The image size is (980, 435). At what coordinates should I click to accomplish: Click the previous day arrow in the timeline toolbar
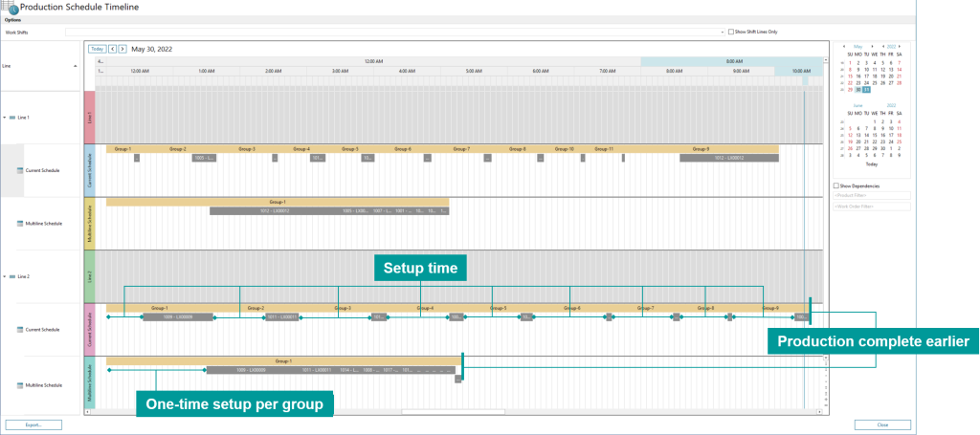point(113,49)
